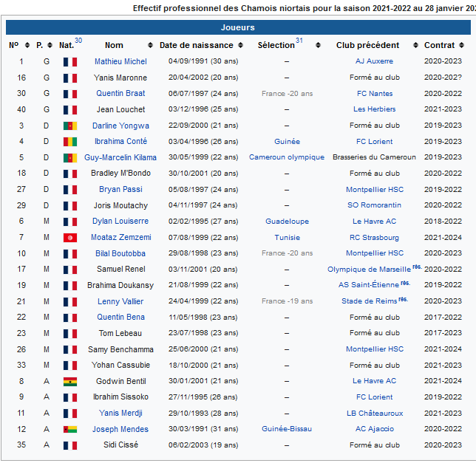Select Yanis Maronne name cell

[120, 78]
